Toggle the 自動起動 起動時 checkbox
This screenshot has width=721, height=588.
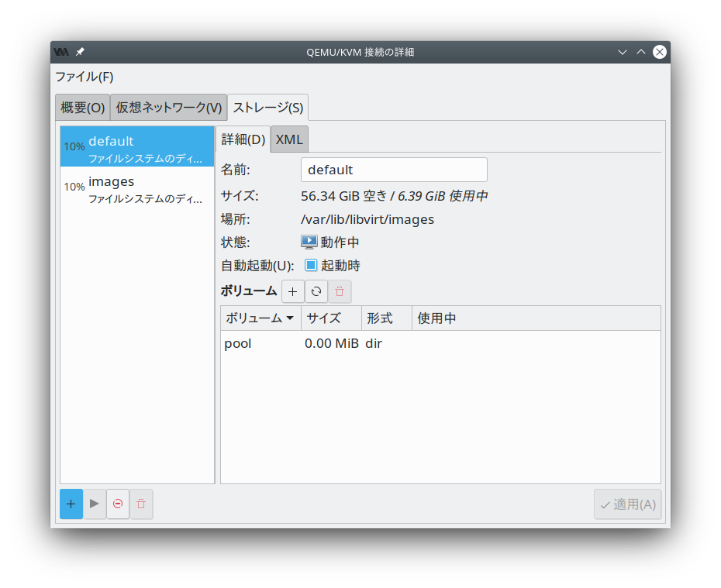tap(311, 265)
